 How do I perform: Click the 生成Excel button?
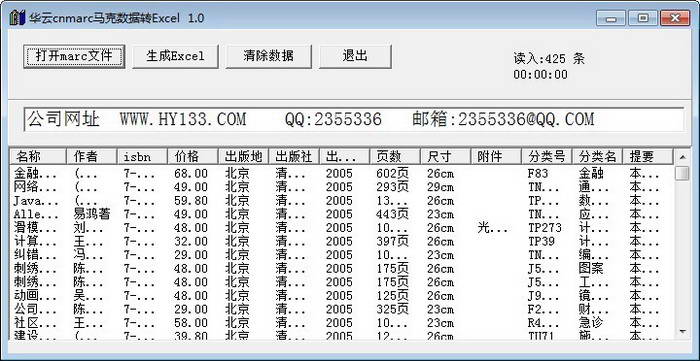coord(175,56)
